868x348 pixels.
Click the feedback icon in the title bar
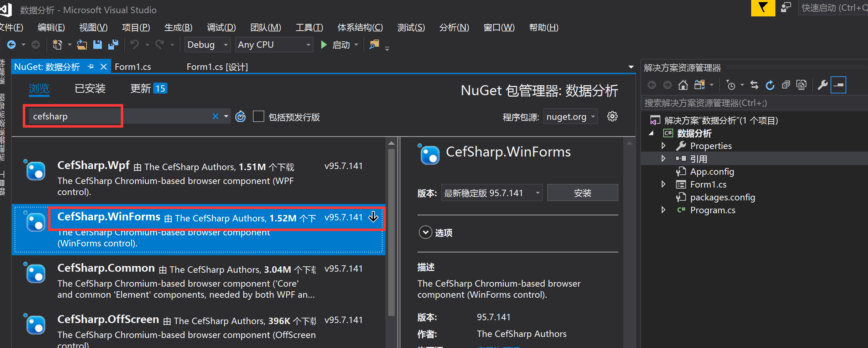coord(786,7)
